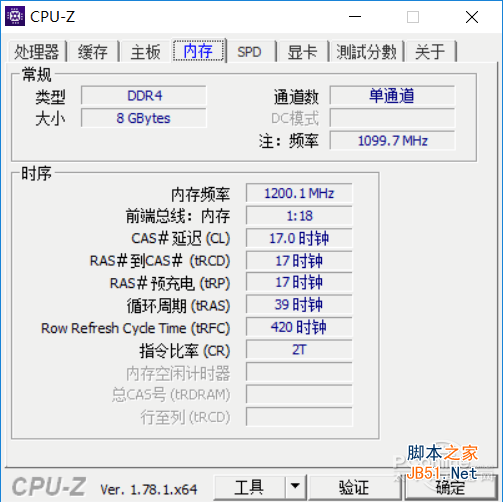Click the 确定 button

(x=450, y=488)
